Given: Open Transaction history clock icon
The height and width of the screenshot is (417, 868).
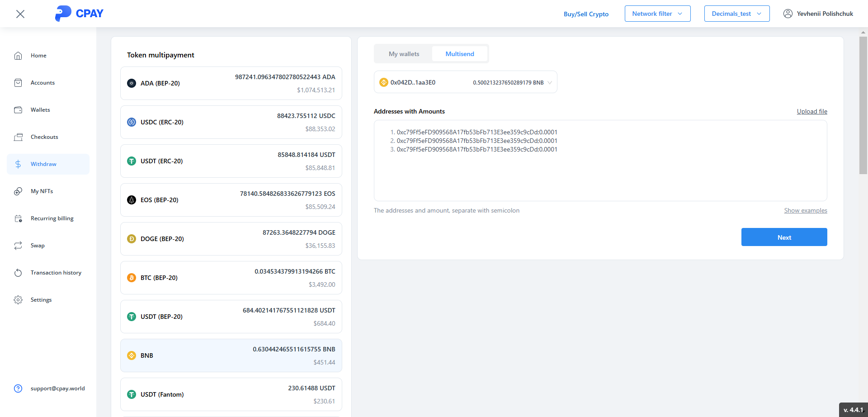Looking at the screenshot, I should (x=18, y=273).
